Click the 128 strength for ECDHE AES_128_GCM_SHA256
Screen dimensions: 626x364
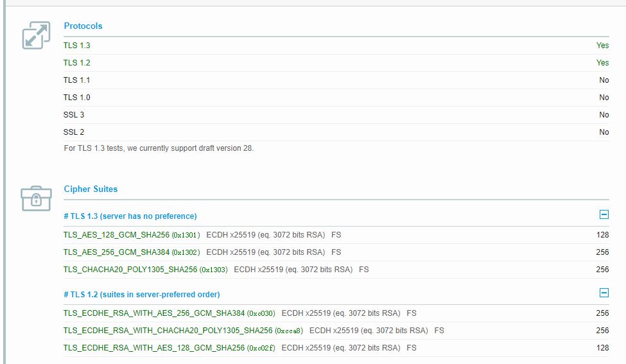602,348
